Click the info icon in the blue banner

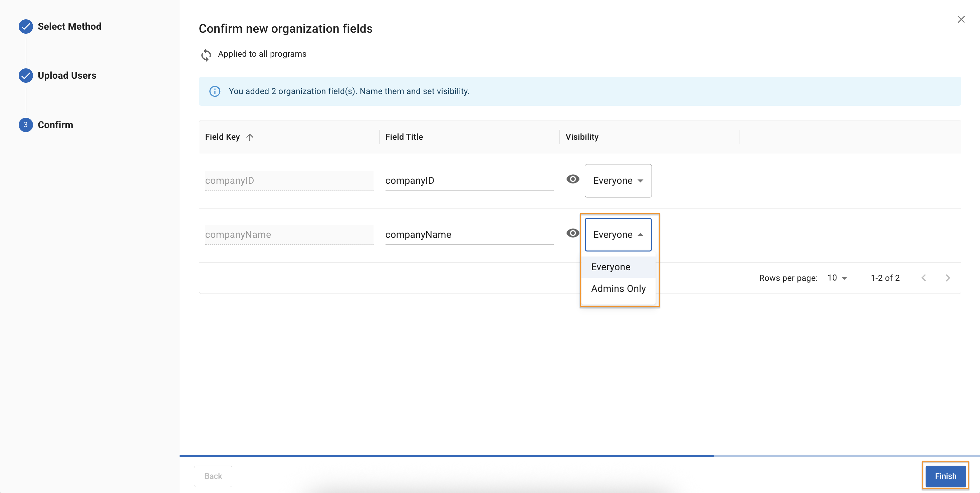pyautogui.click(x=215, y=91)
